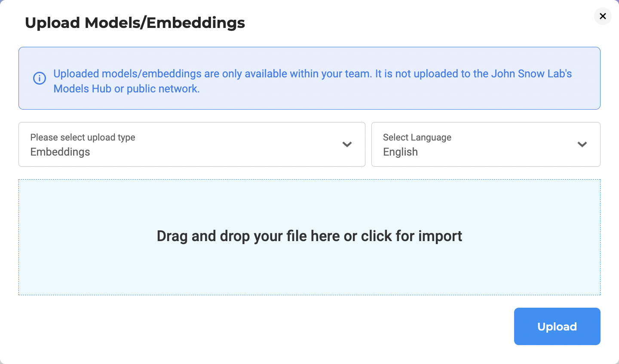This screenshot has width=619, height=364.
Task: Click the drag and drop file import area
Action: click(x=309, y=237)
